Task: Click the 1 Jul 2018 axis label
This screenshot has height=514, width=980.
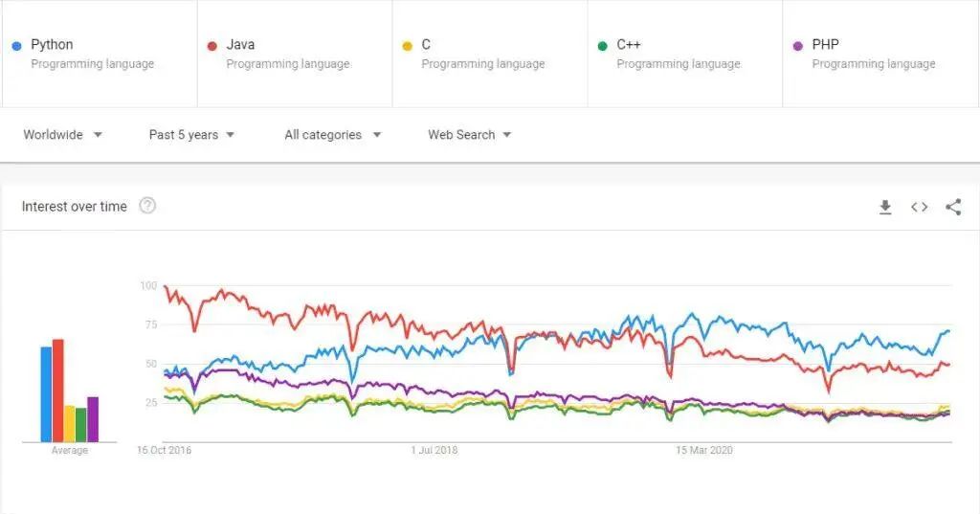Action: point(434,450)
